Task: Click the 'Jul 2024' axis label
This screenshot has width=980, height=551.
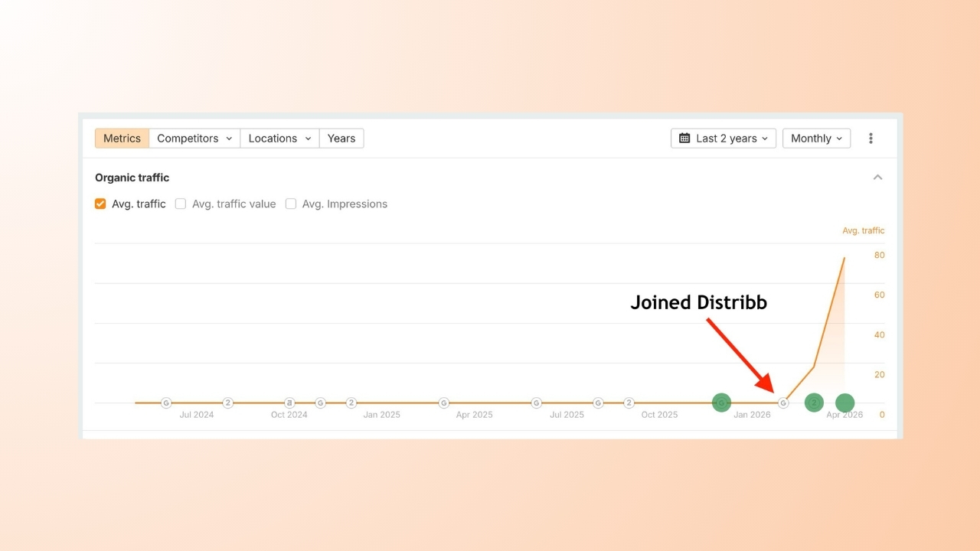Action: tap(197, 415)
